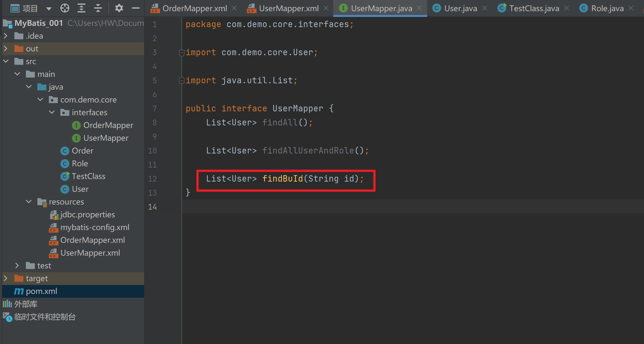The image size is (644, 344).
Task: Close the Role.java tab
Action: pyautogui.click(x=631, y=8)
